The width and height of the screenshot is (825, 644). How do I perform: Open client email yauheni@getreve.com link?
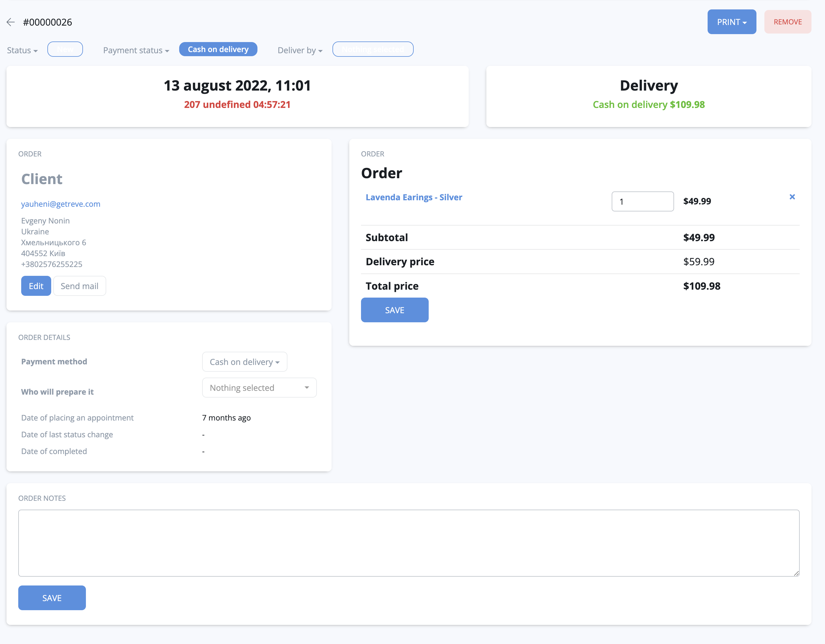61,204
